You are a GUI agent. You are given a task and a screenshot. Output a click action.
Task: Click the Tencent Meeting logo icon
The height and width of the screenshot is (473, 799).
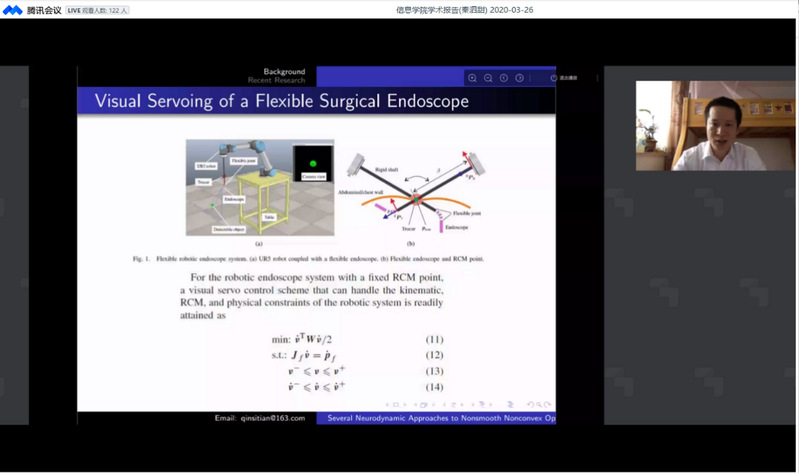[x=13, y=10]
